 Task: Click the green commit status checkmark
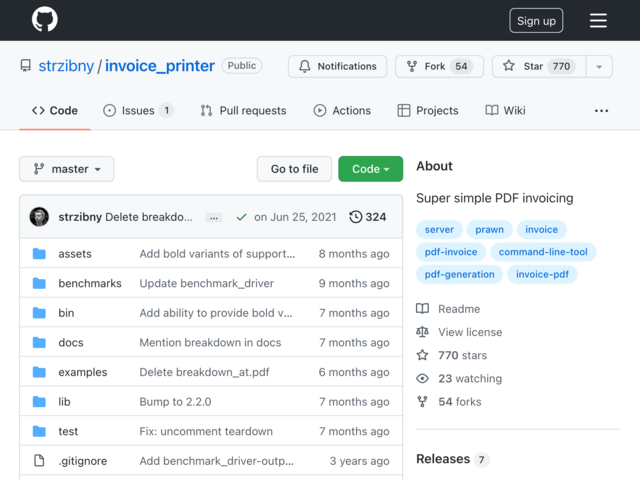pos(241,217)
